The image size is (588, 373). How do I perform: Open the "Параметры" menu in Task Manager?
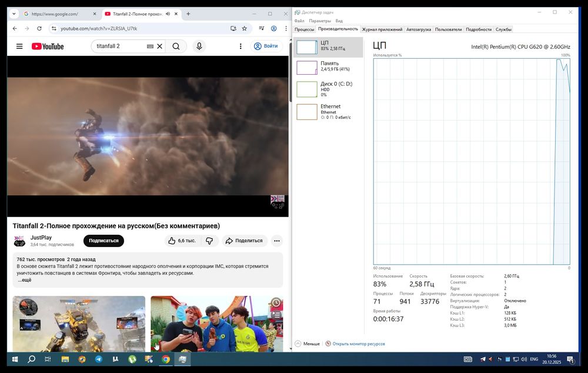coord(319,21)
